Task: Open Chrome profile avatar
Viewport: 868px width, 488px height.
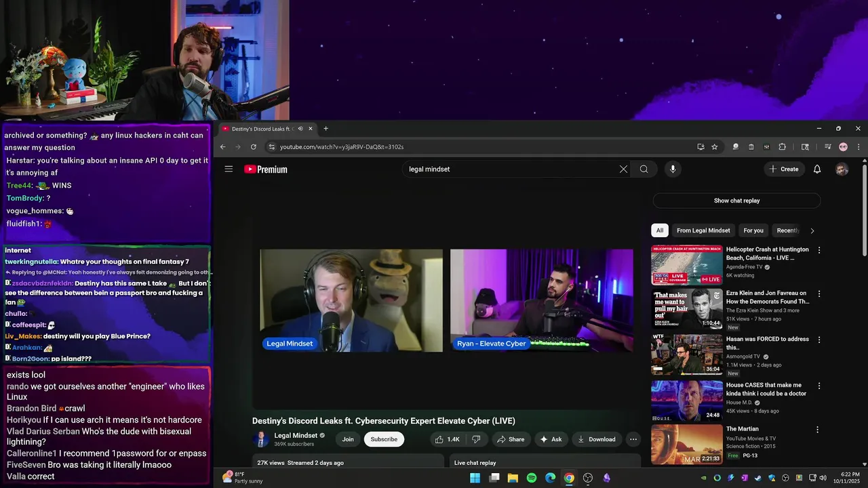Action: [x=843, y=147]
